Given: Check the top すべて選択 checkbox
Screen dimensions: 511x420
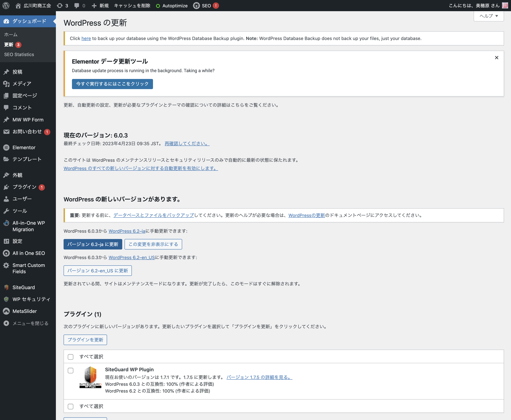Looking at the screenshot, I should point(71,357).
